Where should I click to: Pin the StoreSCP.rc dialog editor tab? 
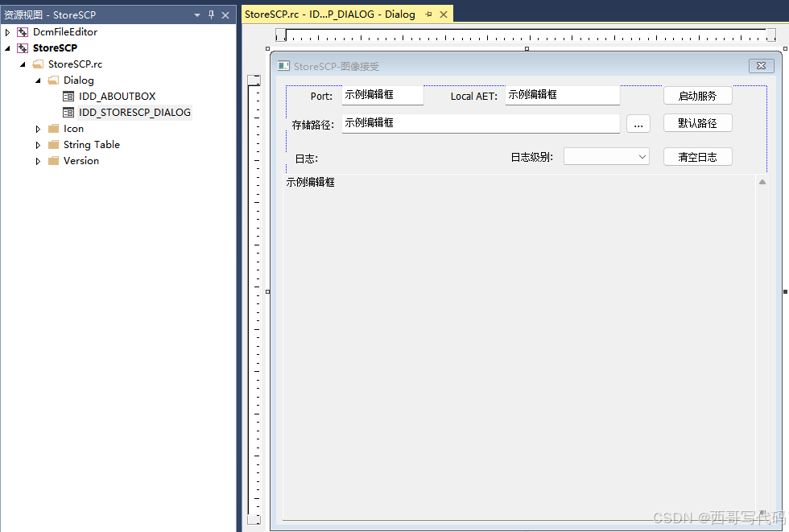point(428,14)
